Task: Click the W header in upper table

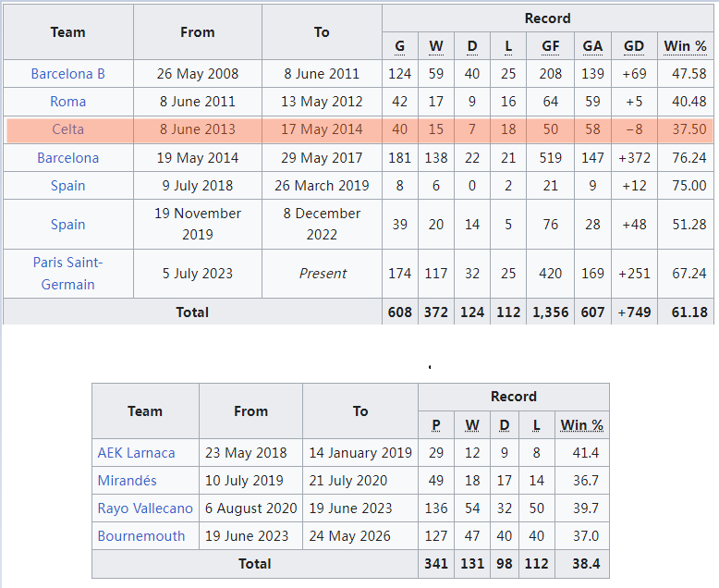Action: click(x=436, y=46)
